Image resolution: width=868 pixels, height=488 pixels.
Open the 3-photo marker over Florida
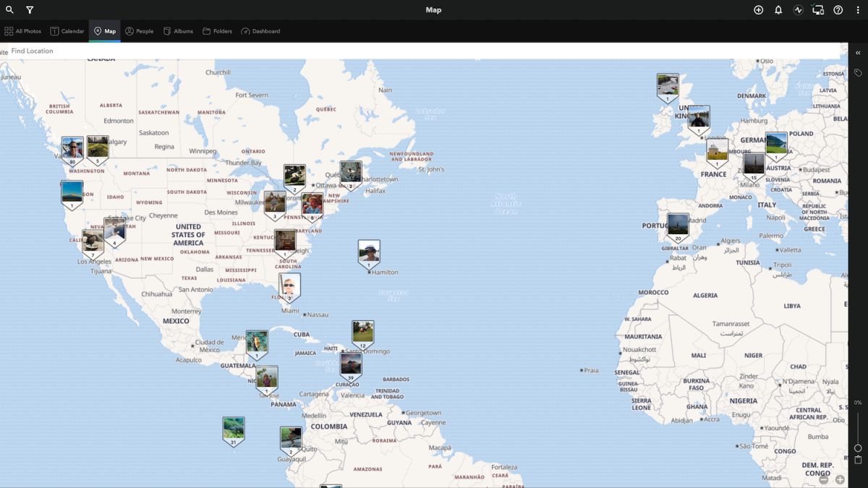[289, 288]
